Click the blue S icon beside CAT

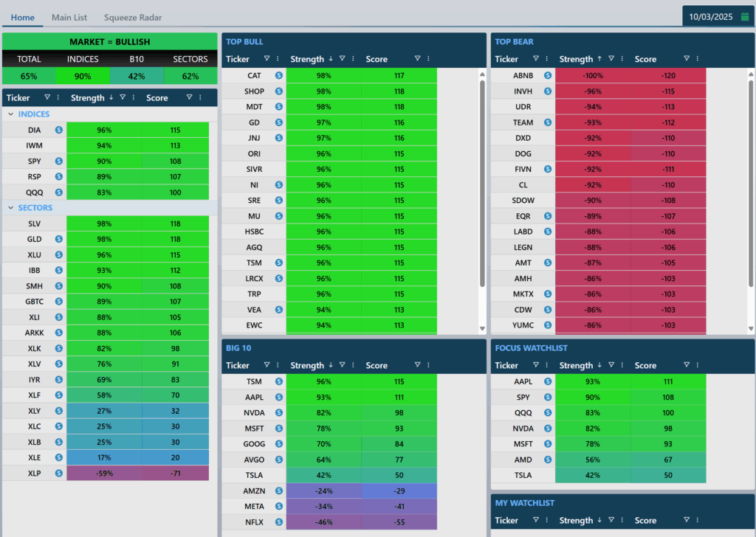pyautogui.click(x=279, y=75)
